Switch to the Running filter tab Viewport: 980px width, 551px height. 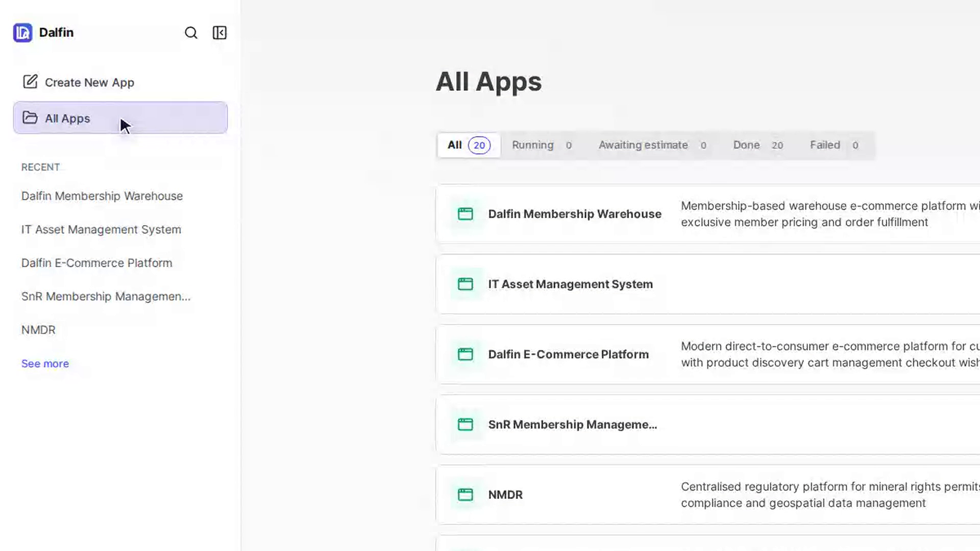click(x=542, y=145)
